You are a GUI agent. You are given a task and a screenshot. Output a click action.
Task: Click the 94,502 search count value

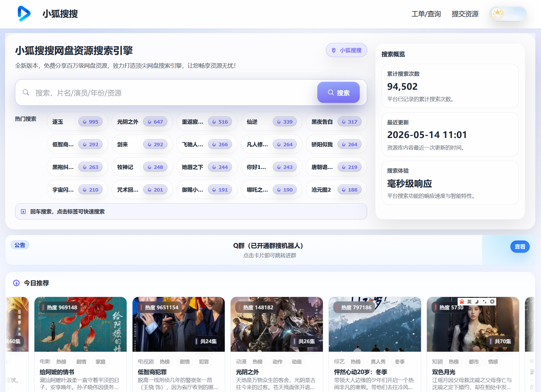coord(402,87)
